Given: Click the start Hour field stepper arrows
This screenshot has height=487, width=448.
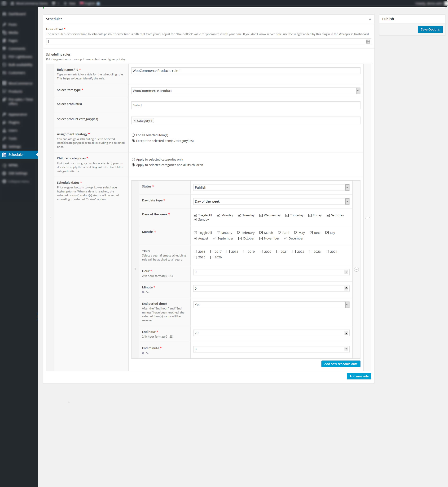Looking at the screenshot, I should point(346,272).
